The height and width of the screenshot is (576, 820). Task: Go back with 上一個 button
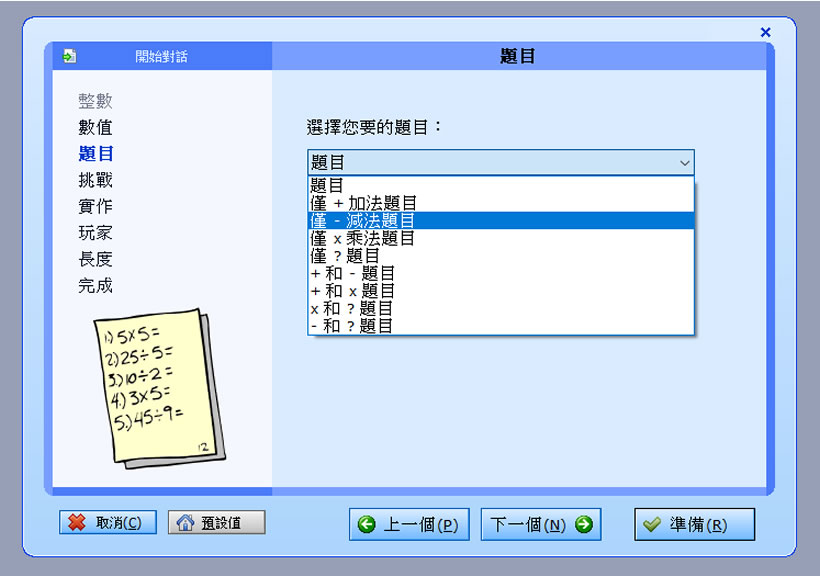409,525
